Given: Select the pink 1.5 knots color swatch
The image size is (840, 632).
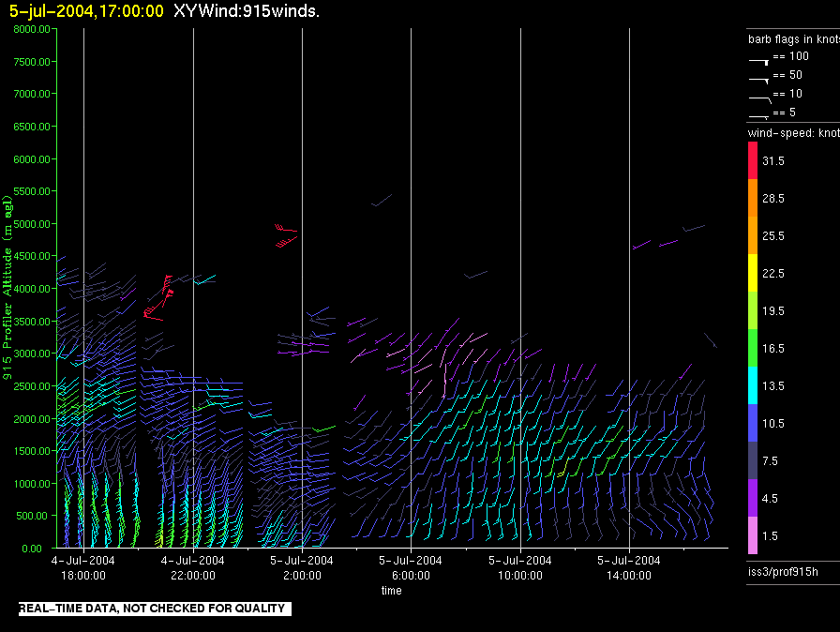Looking at the screenshot, I should point(753,535).
